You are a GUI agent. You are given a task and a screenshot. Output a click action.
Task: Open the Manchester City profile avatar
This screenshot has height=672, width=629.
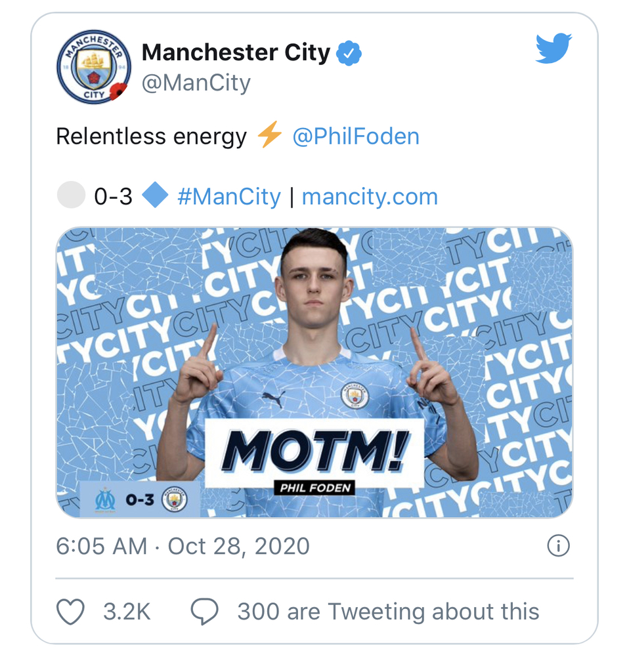(x=94, y=67)
